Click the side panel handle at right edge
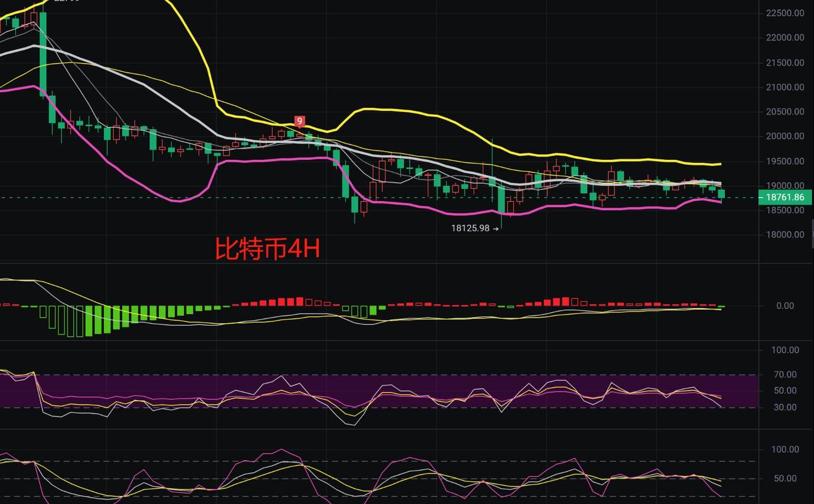This screenshot has height=504, width=814. [x=812, y=233]
